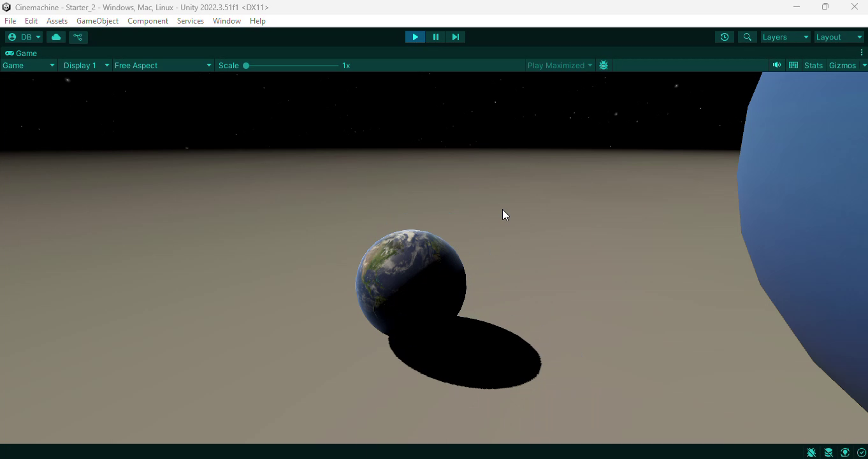Viewport: 868px width, 459px height.
Task: Mute game audio with speaker toggle
Action: tap(777, 66)
